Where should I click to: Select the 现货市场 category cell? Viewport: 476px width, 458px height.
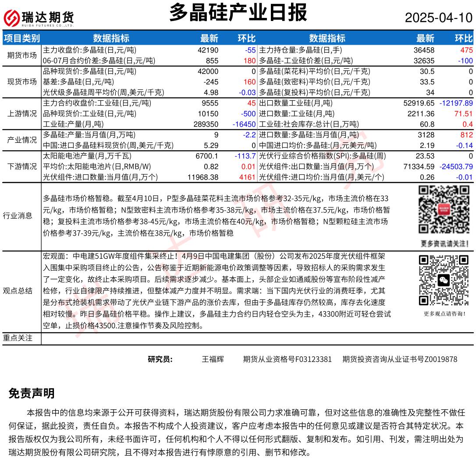[22, 81]
